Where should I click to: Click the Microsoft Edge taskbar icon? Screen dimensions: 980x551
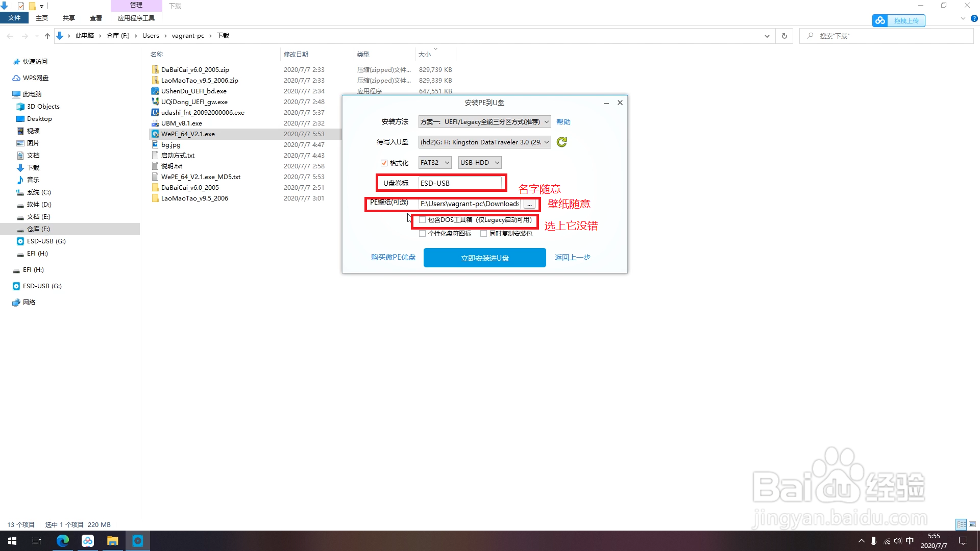tap(63, 541)
